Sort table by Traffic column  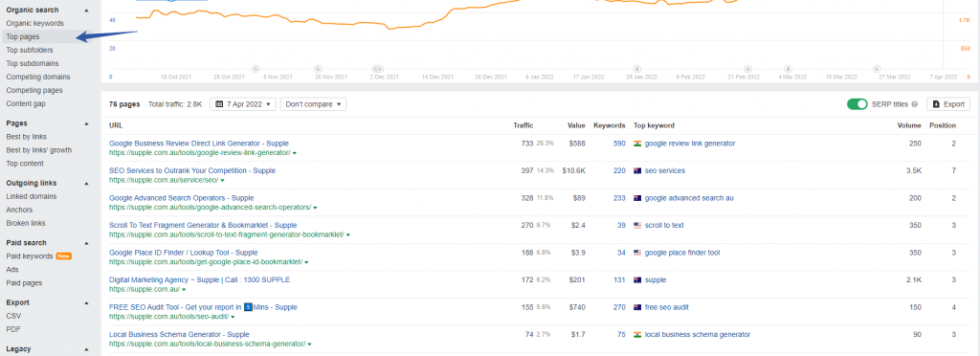tap(523, 125)
